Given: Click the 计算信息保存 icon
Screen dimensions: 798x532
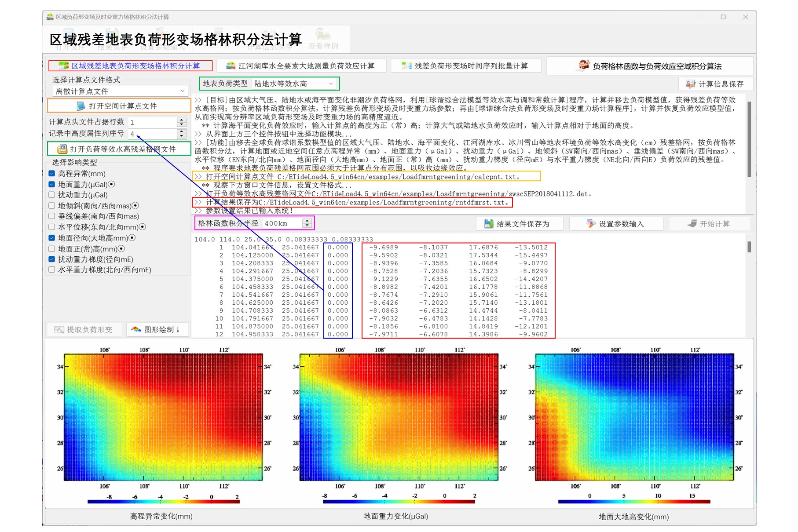Looking at the screenshot, I should click(x=691, y=84).
